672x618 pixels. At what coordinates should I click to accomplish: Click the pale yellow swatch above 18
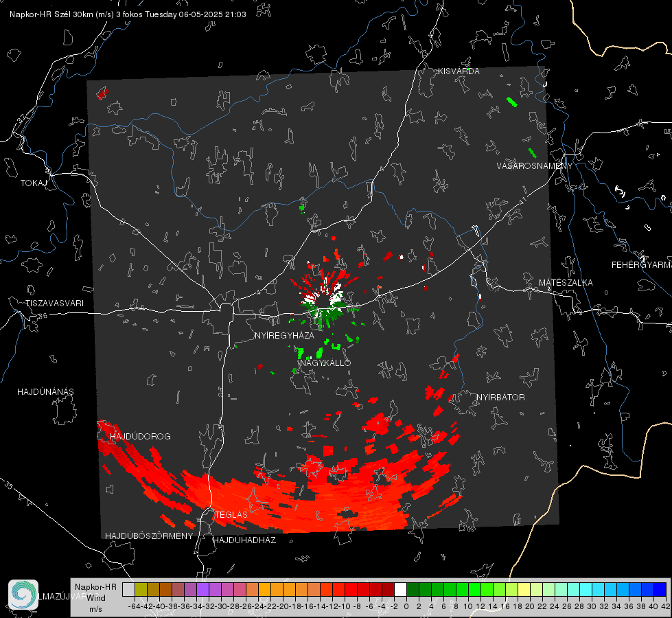pos(524,589)
